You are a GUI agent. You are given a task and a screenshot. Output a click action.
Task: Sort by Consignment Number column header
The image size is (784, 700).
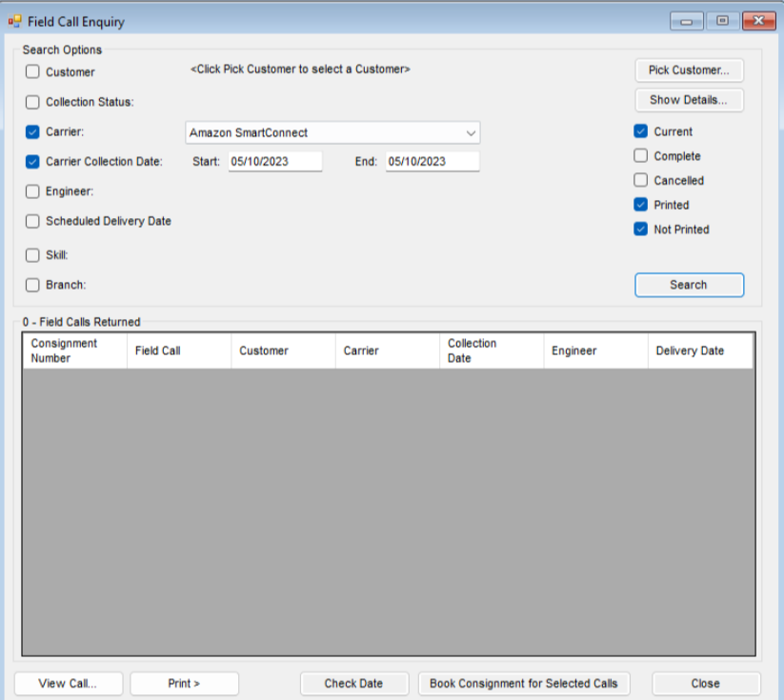(74, 350)
